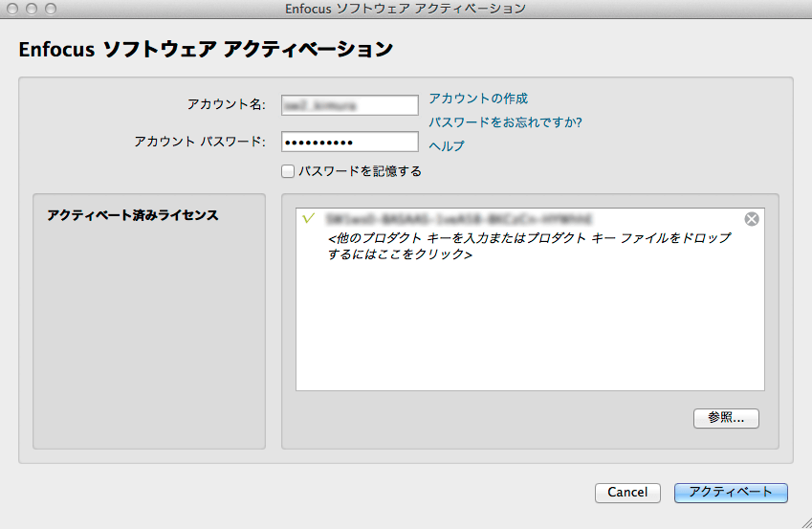The height and width of the screenshot is (529, 812).
Task: Open the アカウントの作成 link
Action: (477, 99)
